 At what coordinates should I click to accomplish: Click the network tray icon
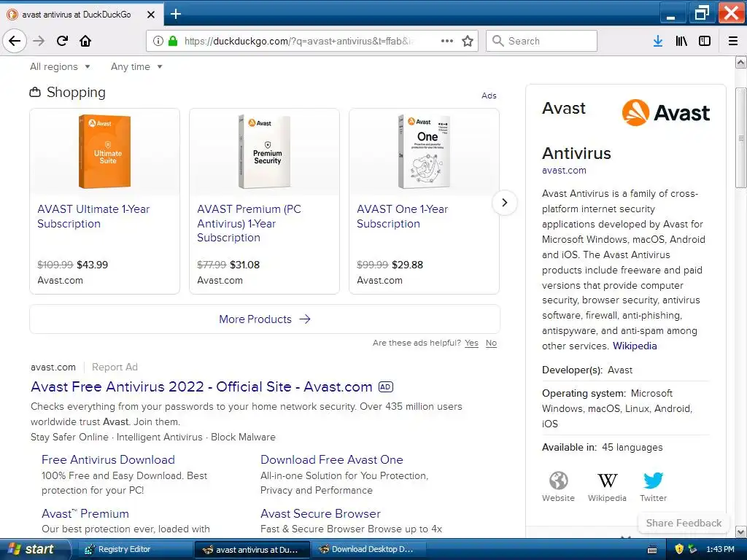coord(693,549)
